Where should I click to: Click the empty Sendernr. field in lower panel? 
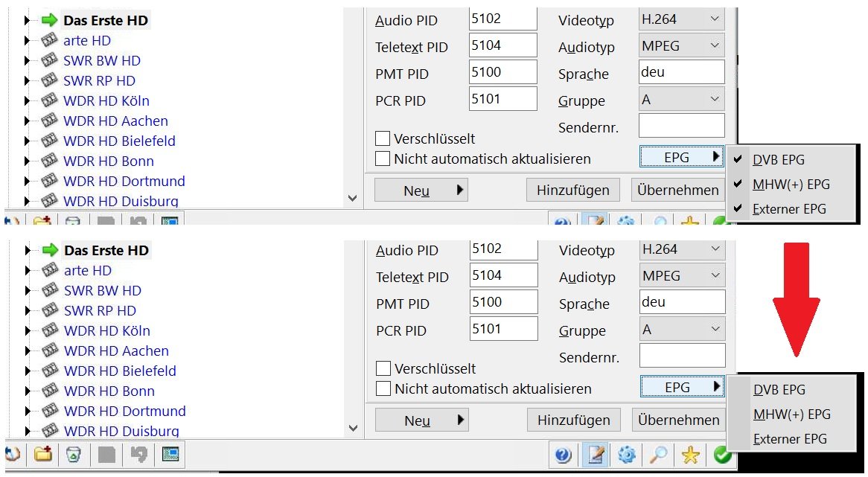click(x=682, y=355)
